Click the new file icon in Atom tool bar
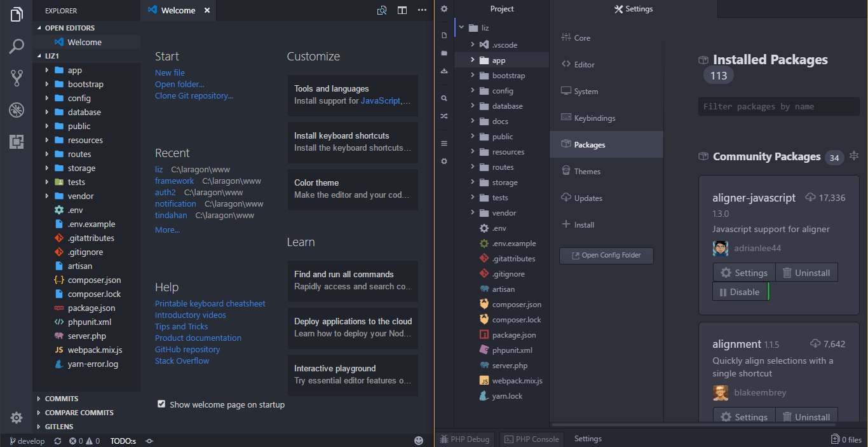Screen dimensions: 868x447 tap(444, 36)
